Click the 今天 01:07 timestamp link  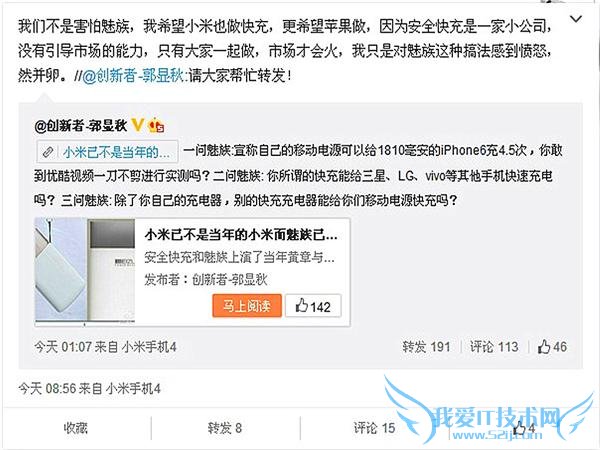point(63,347)
